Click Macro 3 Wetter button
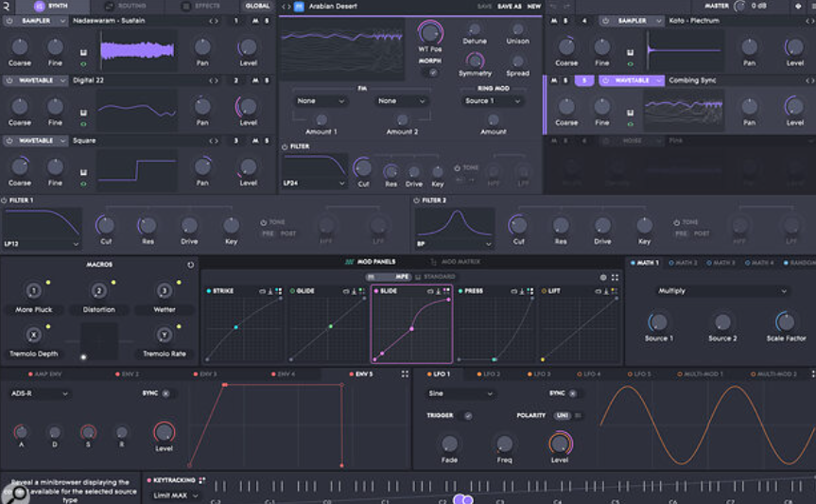Viewport: 816px width, 504px height. pos(164,290)
